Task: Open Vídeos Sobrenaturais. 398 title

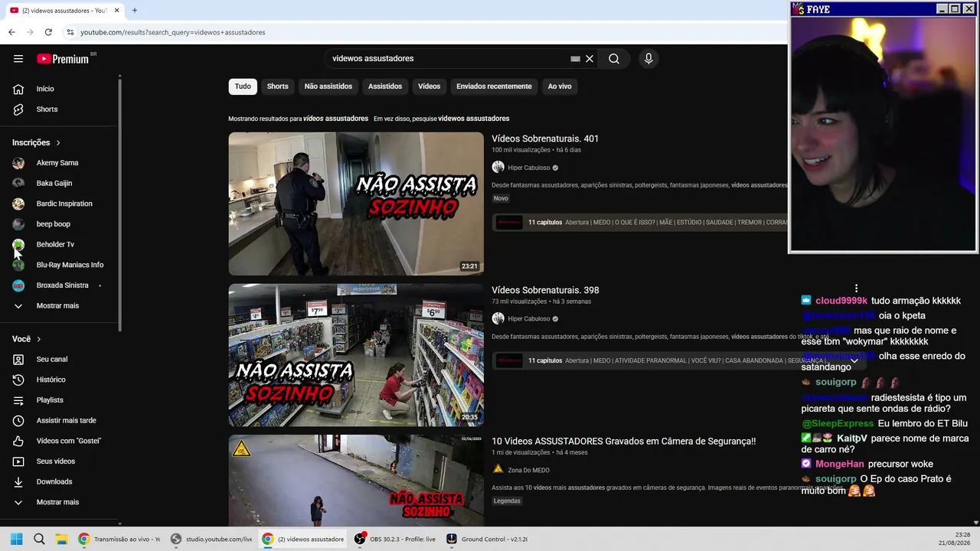Action: 545,290
